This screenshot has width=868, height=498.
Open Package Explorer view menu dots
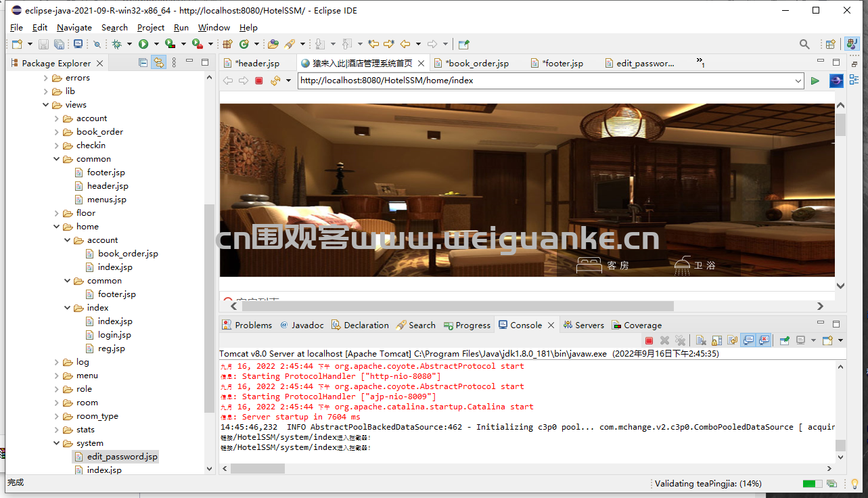click(174, 63)
